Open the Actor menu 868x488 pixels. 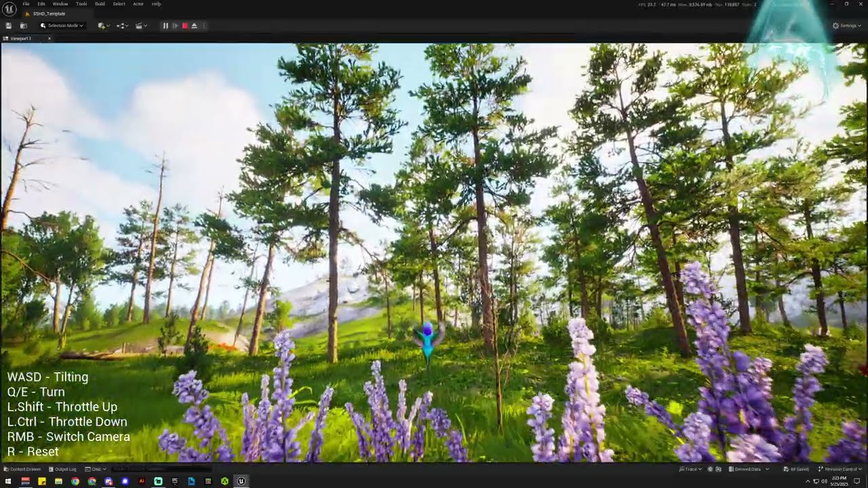pos(138,4)
